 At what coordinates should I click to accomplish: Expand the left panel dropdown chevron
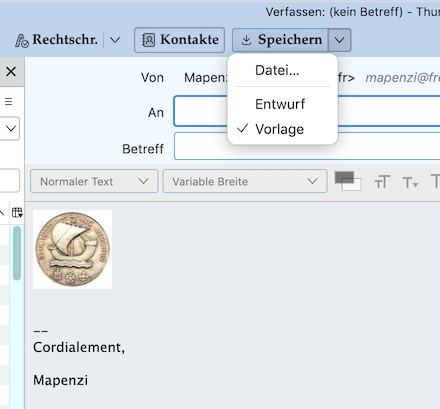tap(11, 128)
